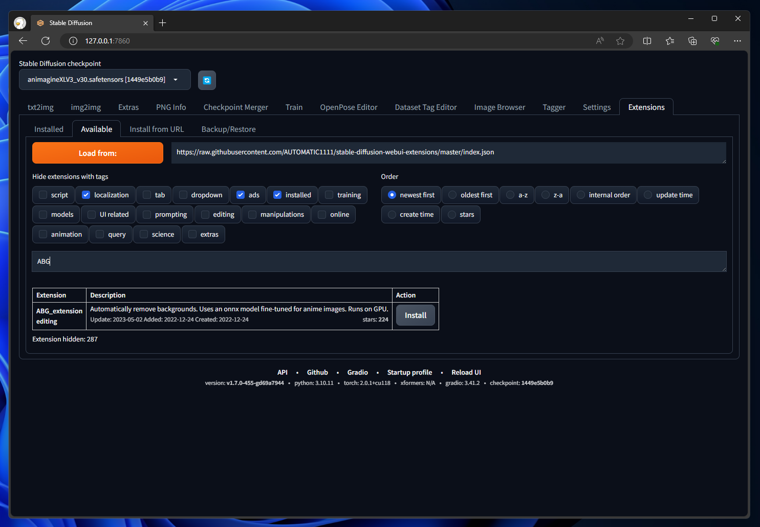Click the site information icon in address bar

73,41
